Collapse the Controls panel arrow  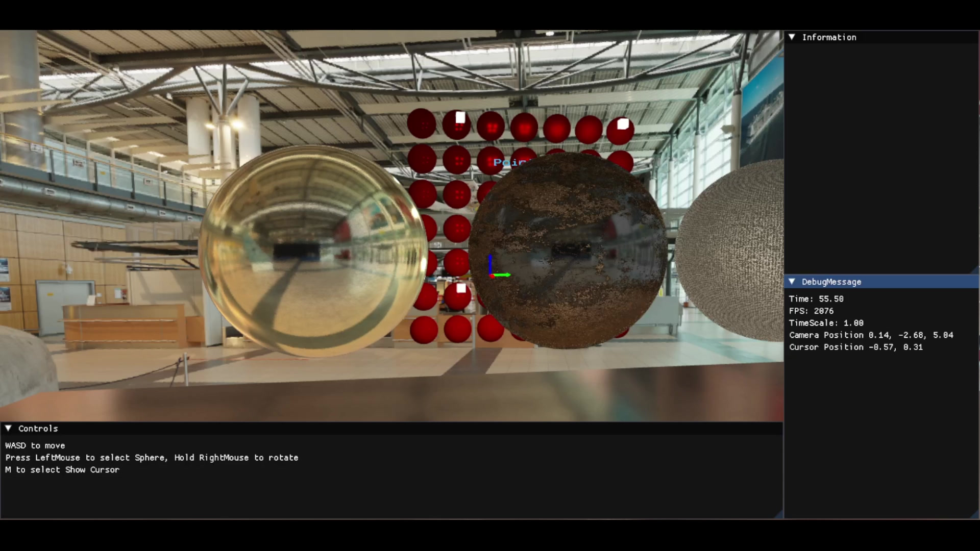pyautogui.click(x=8, y=429)
